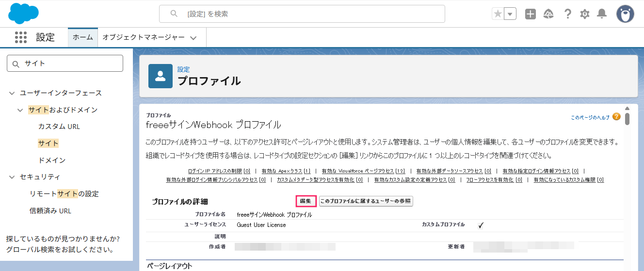Click the question mark help icon
This screenshot has width=644, height=271.
click(567, 14)
